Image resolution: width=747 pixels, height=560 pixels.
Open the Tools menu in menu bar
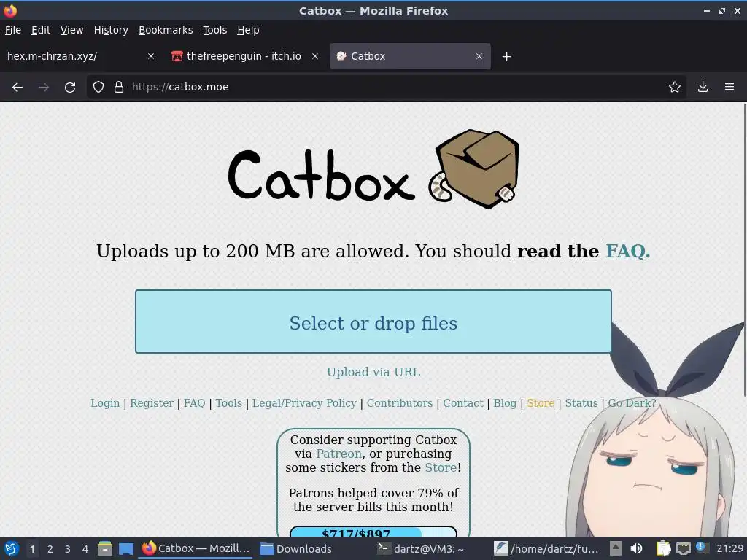(215, 30)
